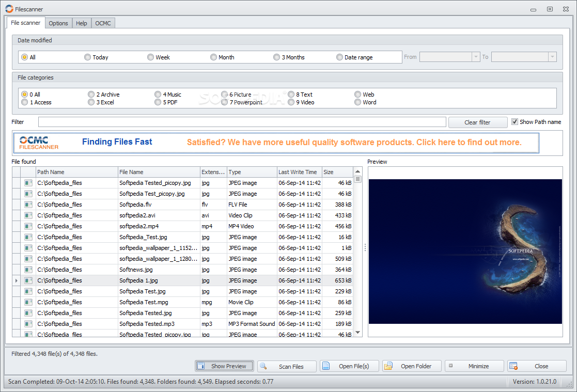Choose the 2 Archive file category
The image size is (577, 392).
pyautogui.click(x=104, y=94)
